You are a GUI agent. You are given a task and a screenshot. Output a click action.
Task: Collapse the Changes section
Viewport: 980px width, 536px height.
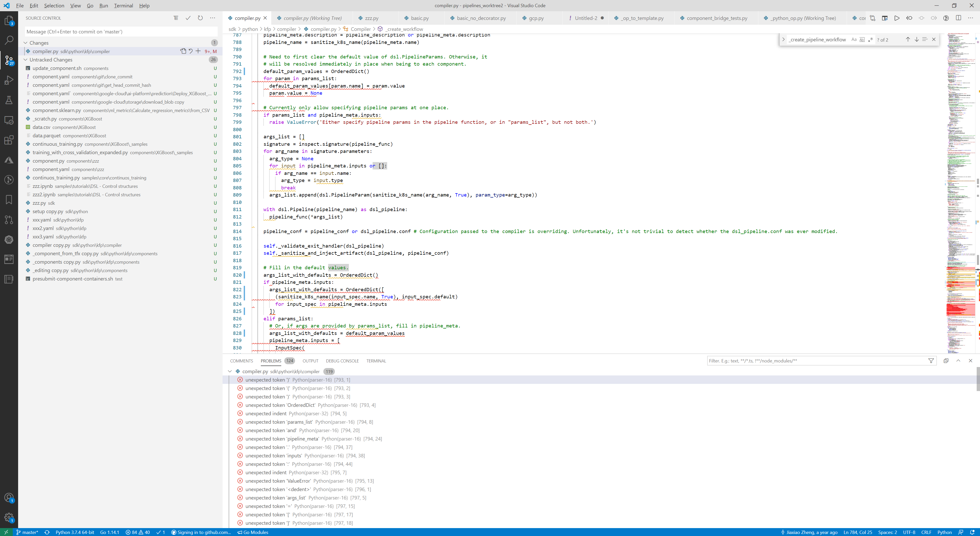point(26,43)
